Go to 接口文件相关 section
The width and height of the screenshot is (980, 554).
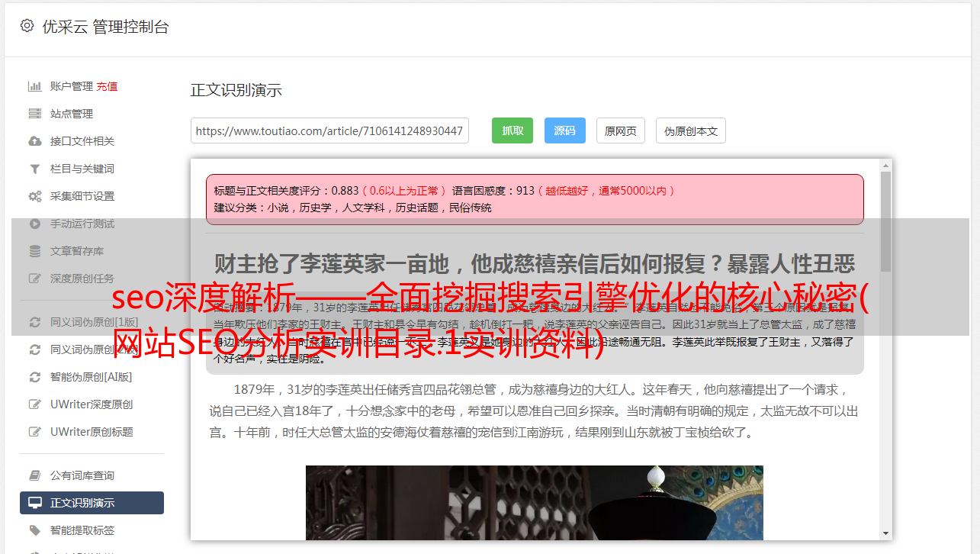pos(82,141)
